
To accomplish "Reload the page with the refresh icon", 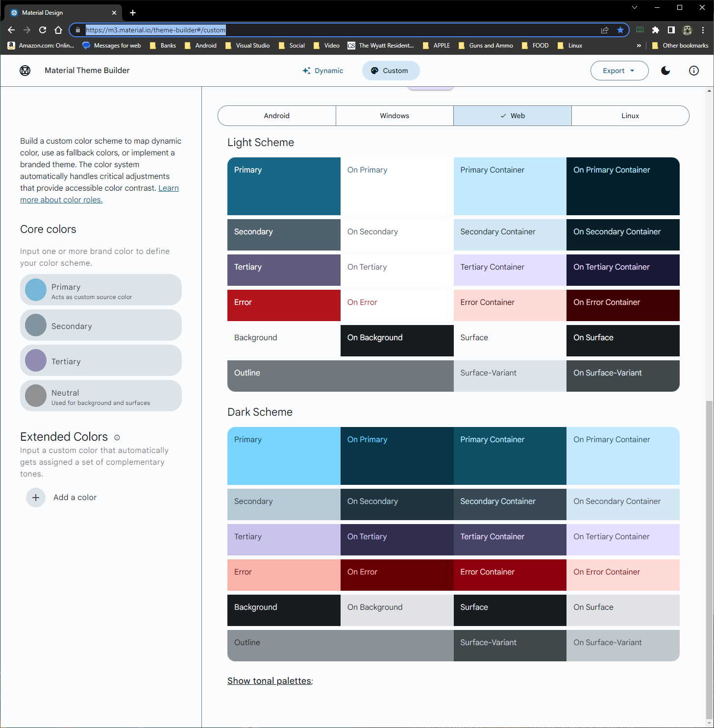I will click(x=43, y=30).
